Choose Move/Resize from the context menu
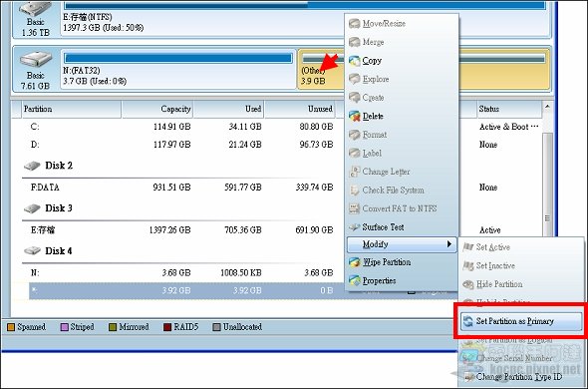Screen dimensions: 588x389 [402, 24]
